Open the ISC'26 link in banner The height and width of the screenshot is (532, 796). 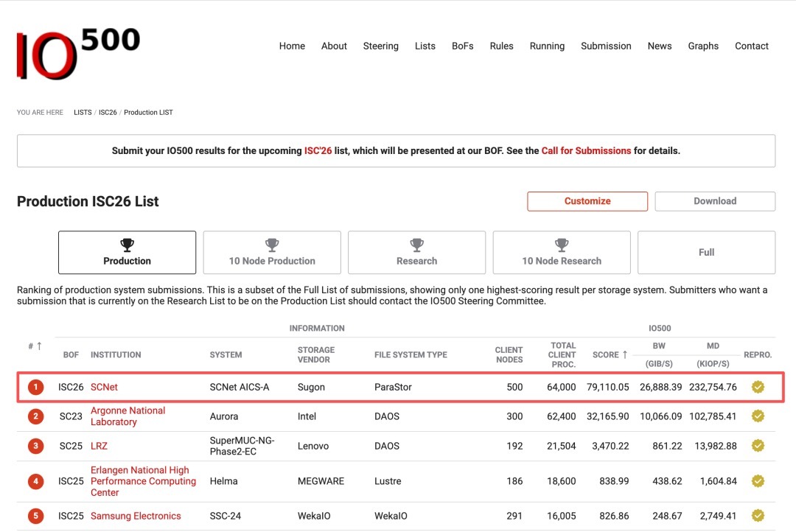[x=318, y=151]
